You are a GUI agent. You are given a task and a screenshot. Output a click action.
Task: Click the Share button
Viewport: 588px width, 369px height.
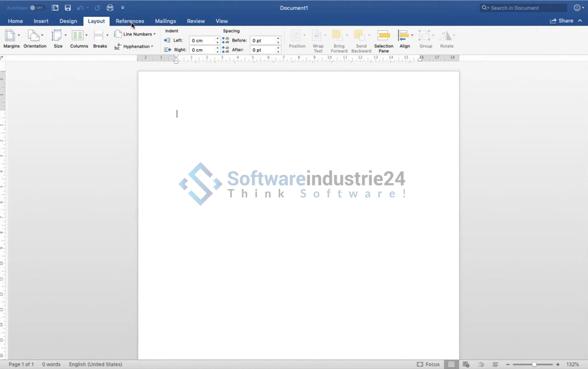pos(561,21)
